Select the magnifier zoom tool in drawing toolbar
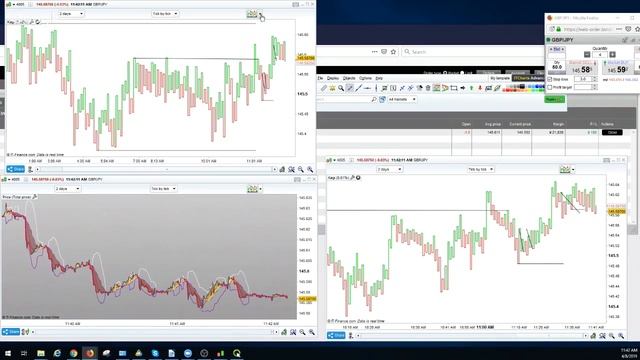The height and width of the screenshot is (360, 640). pos(341,88)
